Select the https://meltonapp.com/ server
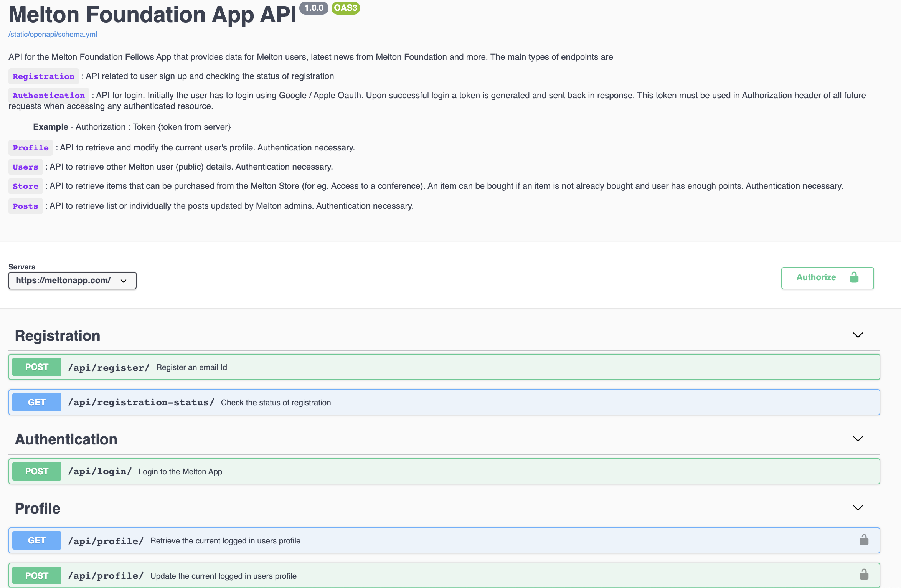 73,280
